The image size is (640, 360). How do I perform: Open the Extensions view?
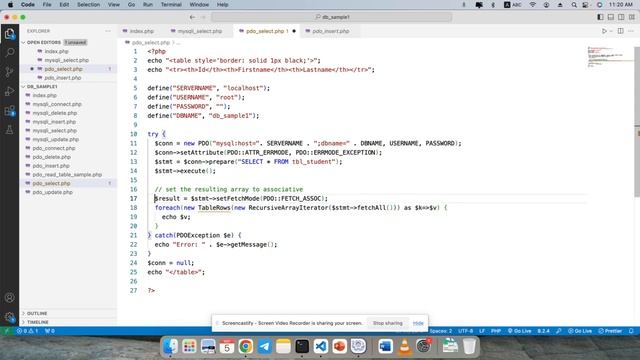9,111
